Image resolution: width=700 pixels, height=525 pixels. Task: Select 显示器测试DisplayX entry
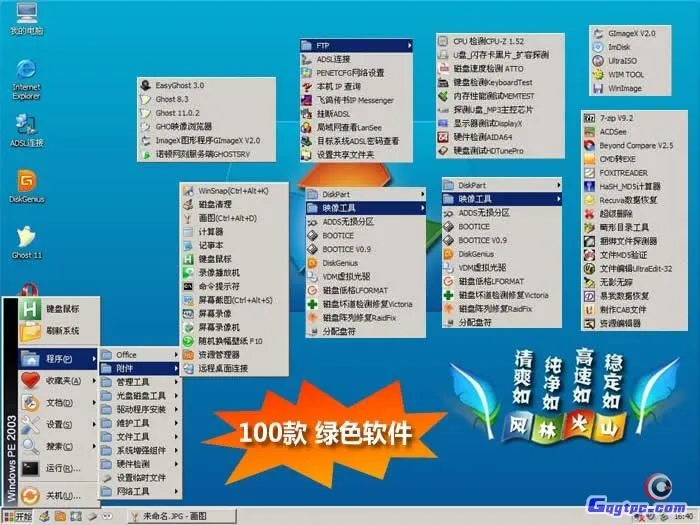coord(500,123)
